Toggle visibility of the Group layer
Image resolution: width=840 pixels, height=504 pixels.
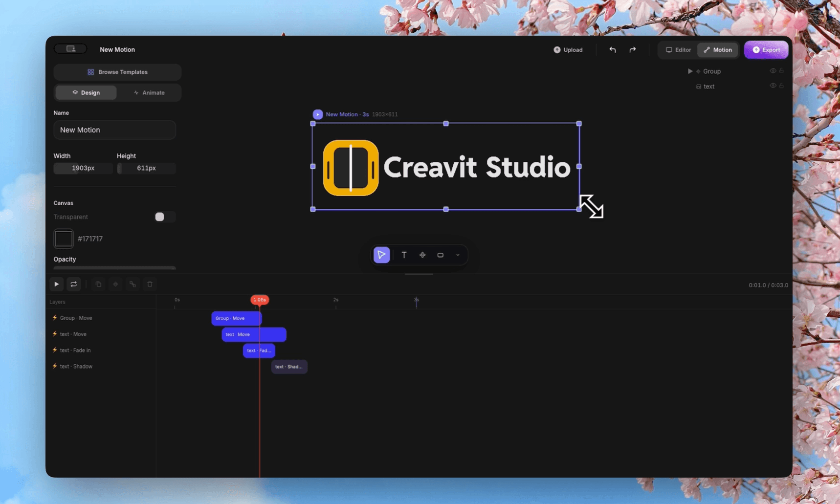pyautogui.click(x=773, y=71)
